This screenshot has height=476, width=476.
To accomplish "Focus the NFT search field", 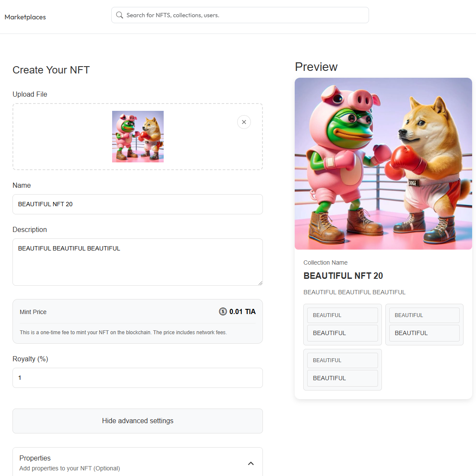I will 240,15.
